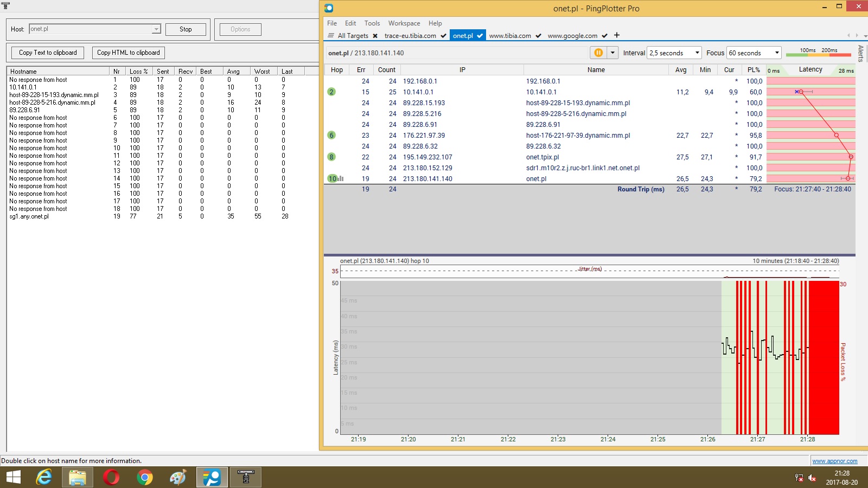868x488 pixels.
Task: Switch to the www.google.com tab
Action: point(572,36)
